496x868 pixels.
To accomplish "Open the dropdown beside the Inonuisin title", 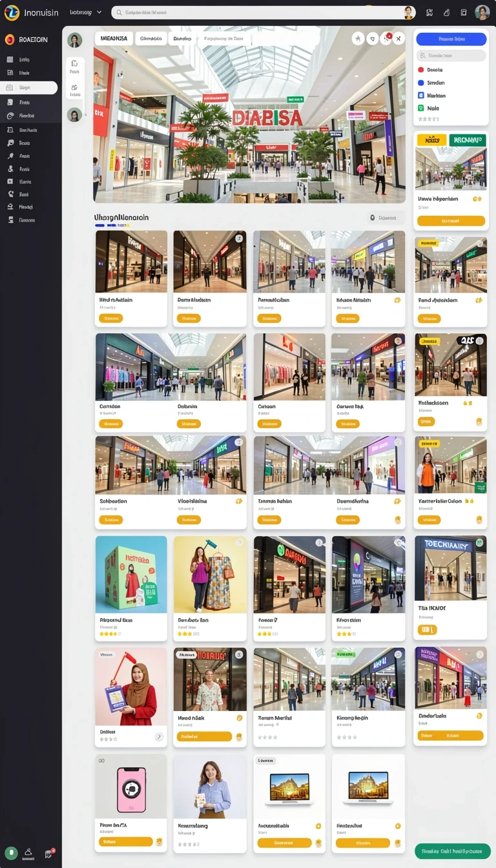I will (85, 12).
